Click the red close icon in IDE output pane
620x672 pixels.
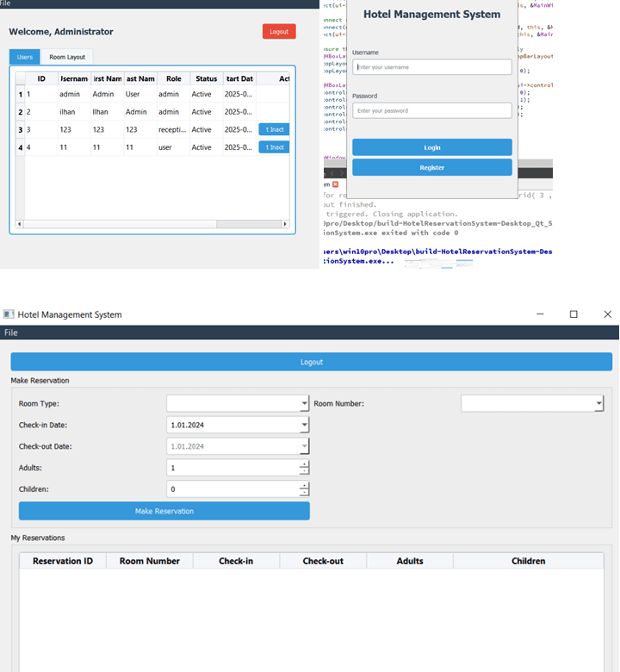[335, 184]
